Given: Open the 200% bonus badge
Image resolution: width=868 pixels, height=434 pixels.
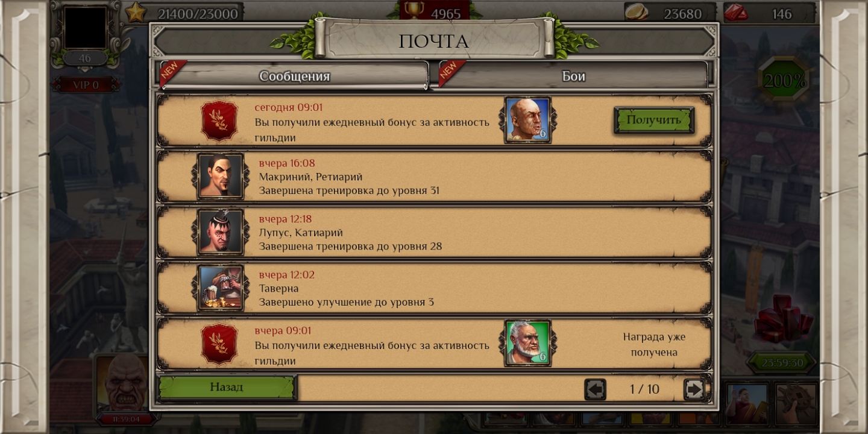Looking at the screenshot, I should [x=784, y=81].
